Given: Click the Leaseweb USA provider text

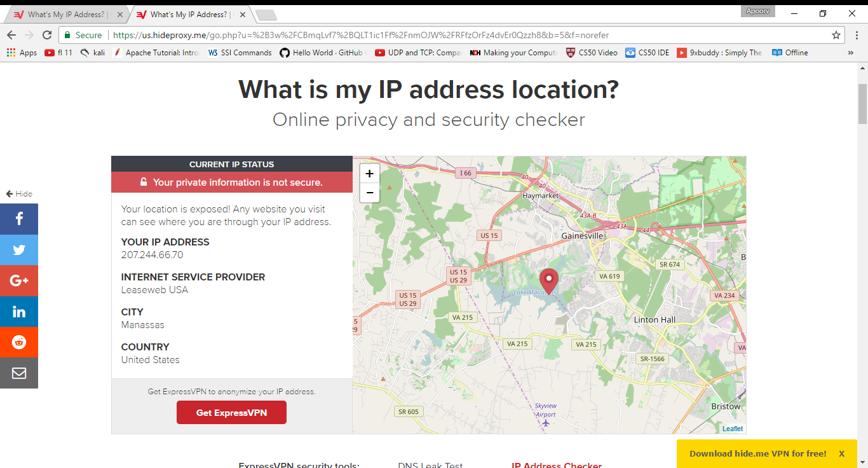Looking at the screenshot, I should tap(154, 290).
